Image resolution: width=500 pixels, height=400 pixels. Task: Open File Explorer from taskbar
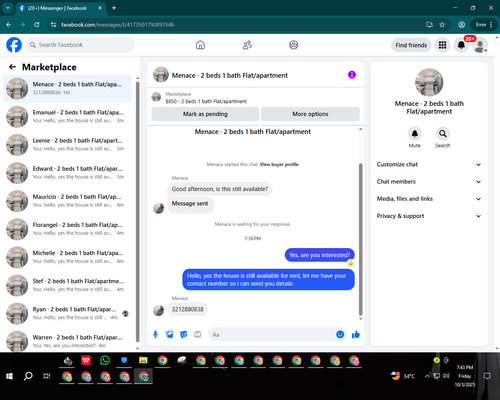(143, 360)
